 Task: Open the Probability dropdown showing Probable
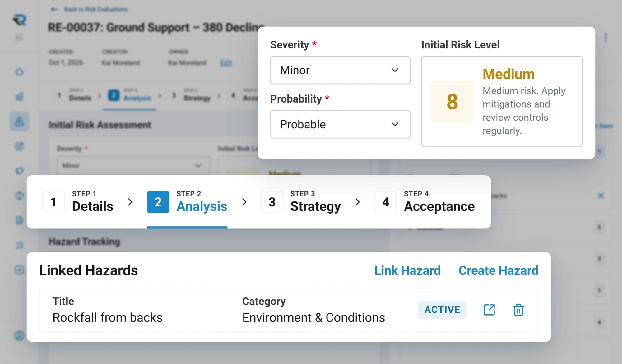point(340,124)
